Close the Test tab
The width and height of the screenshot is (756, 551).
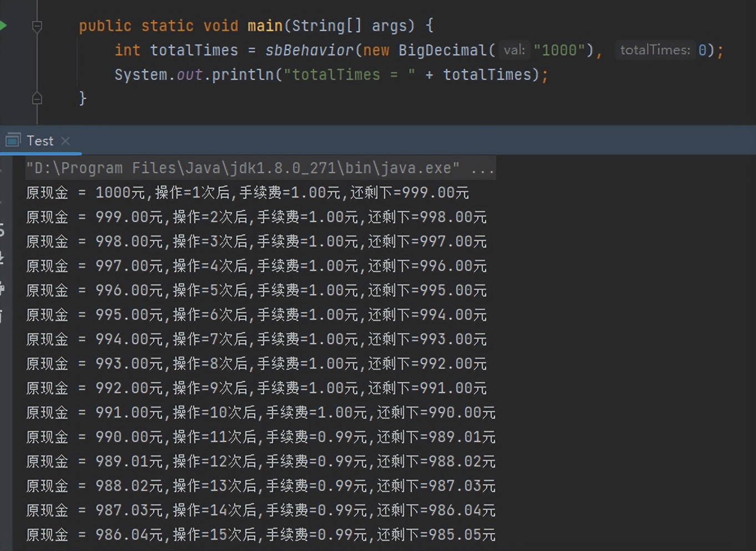(65, 141)
